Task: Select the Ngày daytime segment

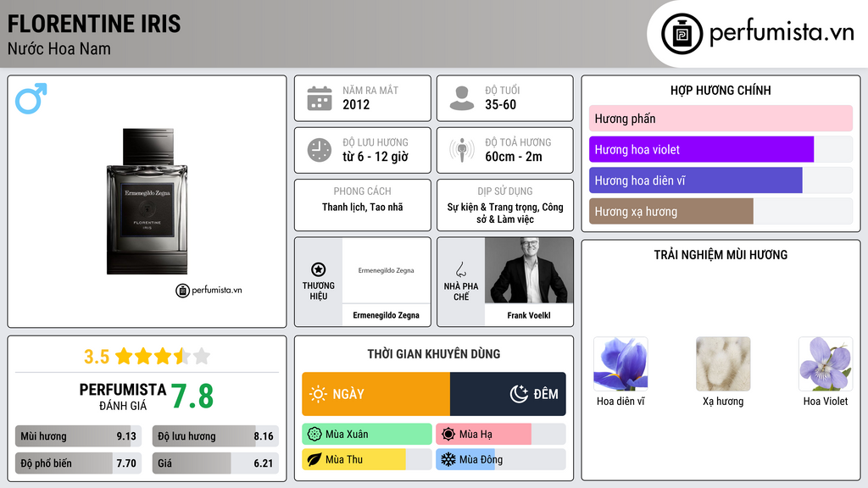Action: tap(376, 394)
